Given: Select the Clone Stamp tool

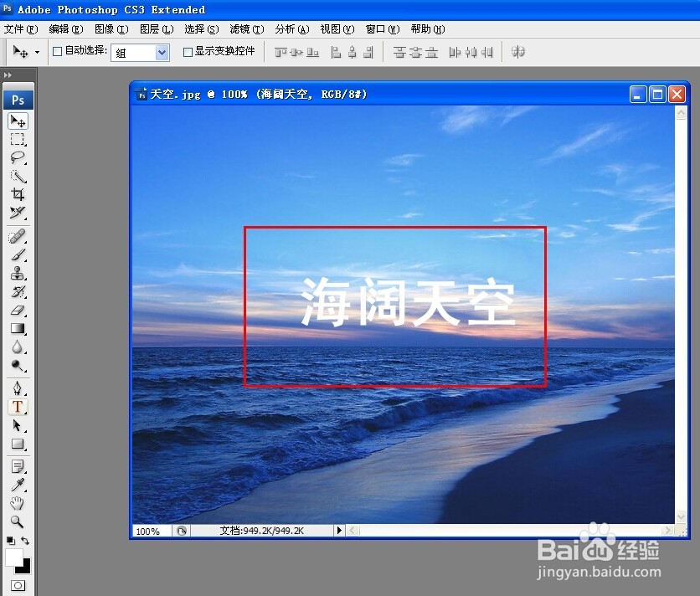Looking at the screenshot, I should point(18,273).
